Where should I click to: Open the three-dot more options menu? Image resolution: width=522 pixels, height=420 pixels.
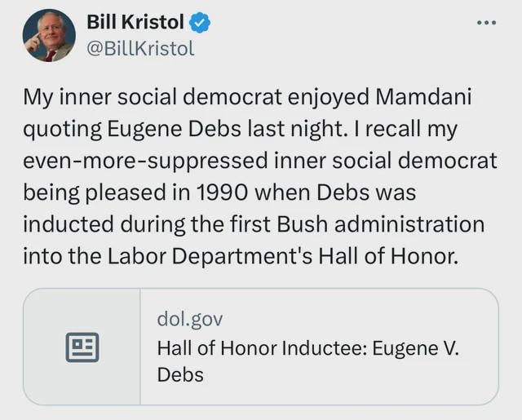tap(486, 23)
